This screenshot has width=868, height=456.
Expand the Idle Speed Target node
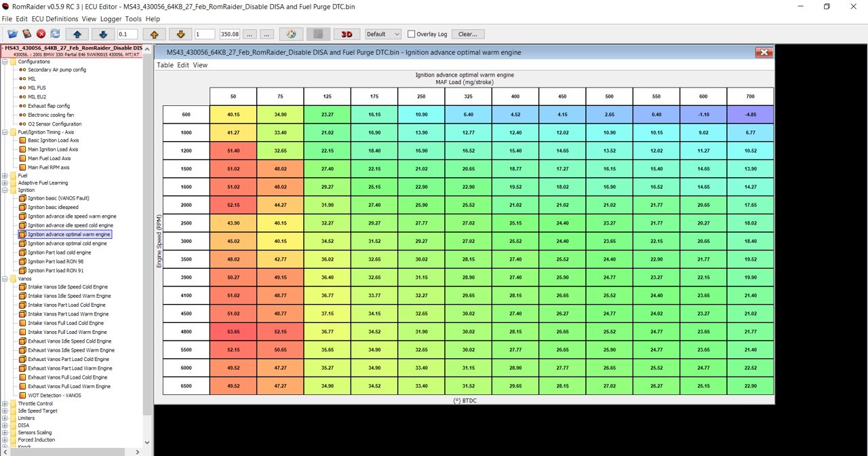[x=5, y=411]
